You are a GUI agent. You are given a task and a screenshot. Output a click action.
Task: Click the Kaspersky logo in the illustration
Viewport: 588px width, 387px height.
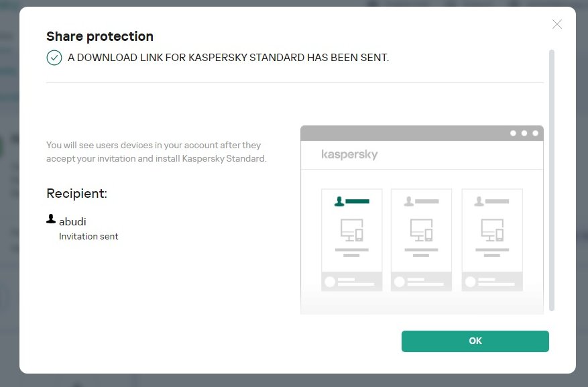tap(349, 155)
